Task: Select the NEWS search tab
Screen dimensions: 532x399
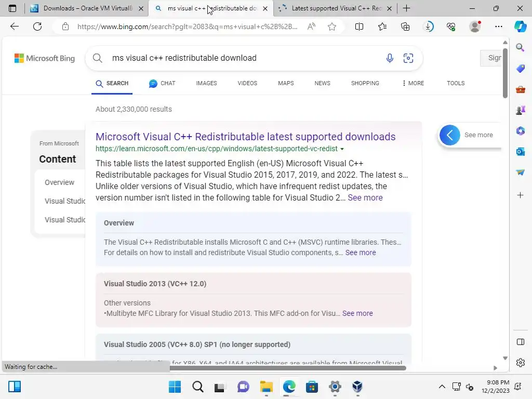Action: [x=322, y=84]
